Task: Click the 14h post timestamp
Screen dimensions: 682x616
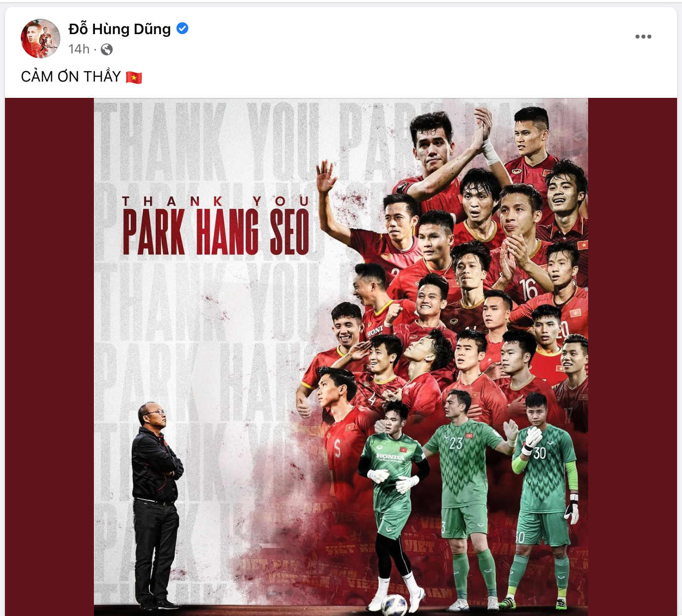Action: coord(79,49)
